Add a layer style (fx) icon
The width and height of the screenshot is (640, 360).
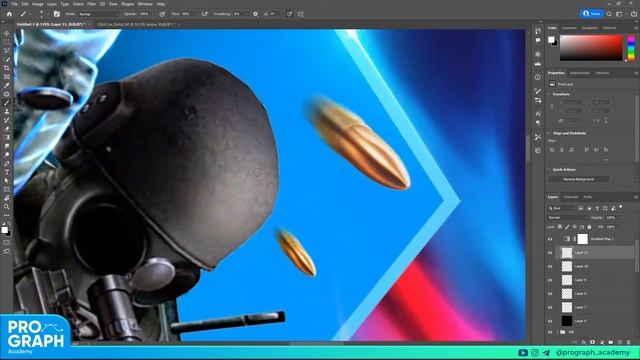pyautogui.click(x=584, y=342)
